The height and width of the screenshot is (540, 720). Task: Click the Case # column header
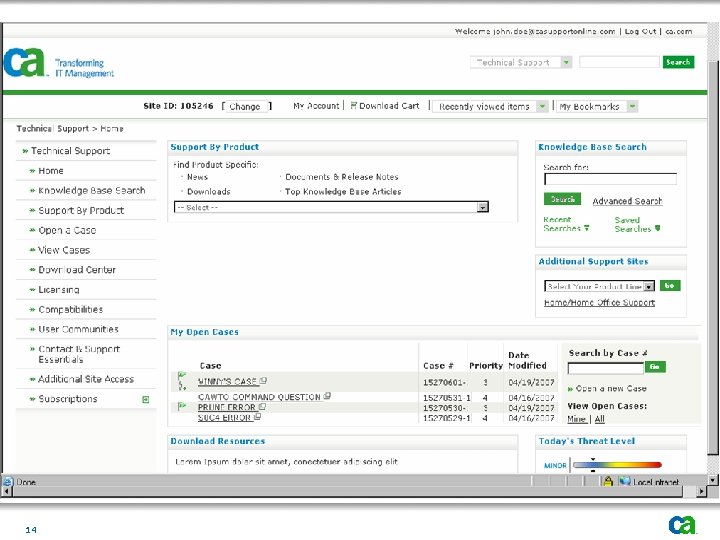point(438,366)
